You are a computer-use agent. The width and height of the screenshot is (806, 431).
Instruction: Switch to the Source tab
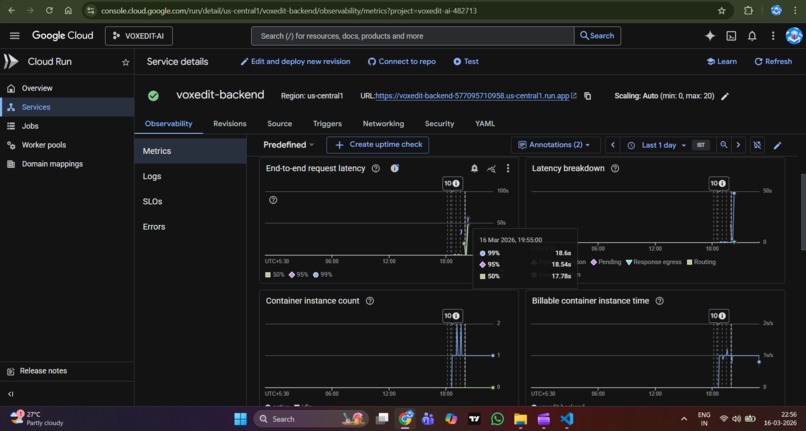pos(280,123)
